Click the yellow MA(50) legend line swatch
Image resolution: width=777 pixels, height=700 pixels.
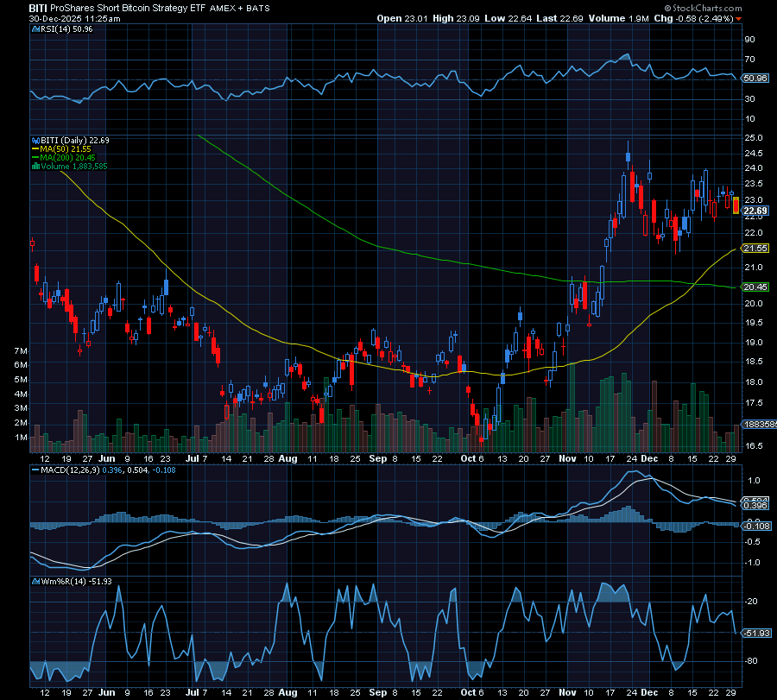[35, 148]
